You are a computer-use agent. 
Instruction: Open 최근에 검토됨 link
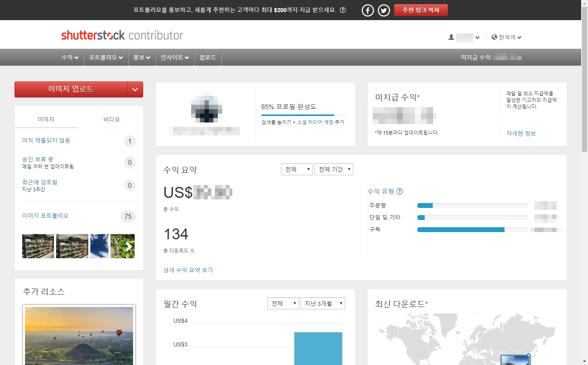(x=40, y=182)
